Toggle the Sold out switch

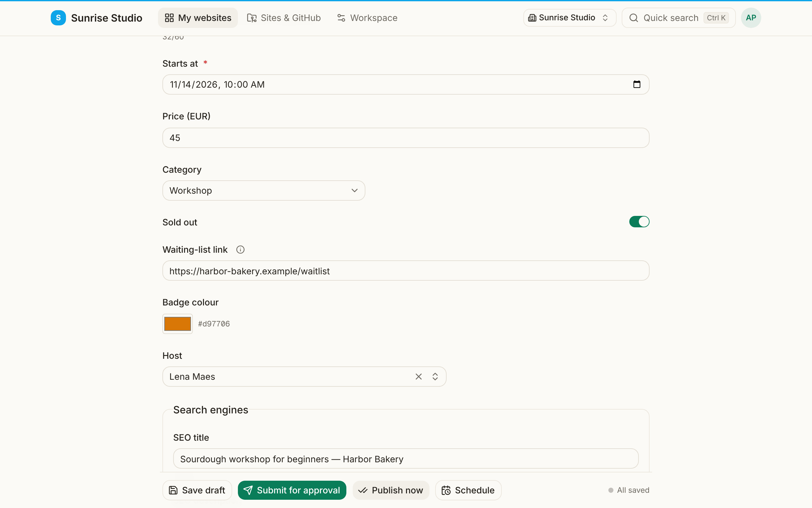coord(639,222)
